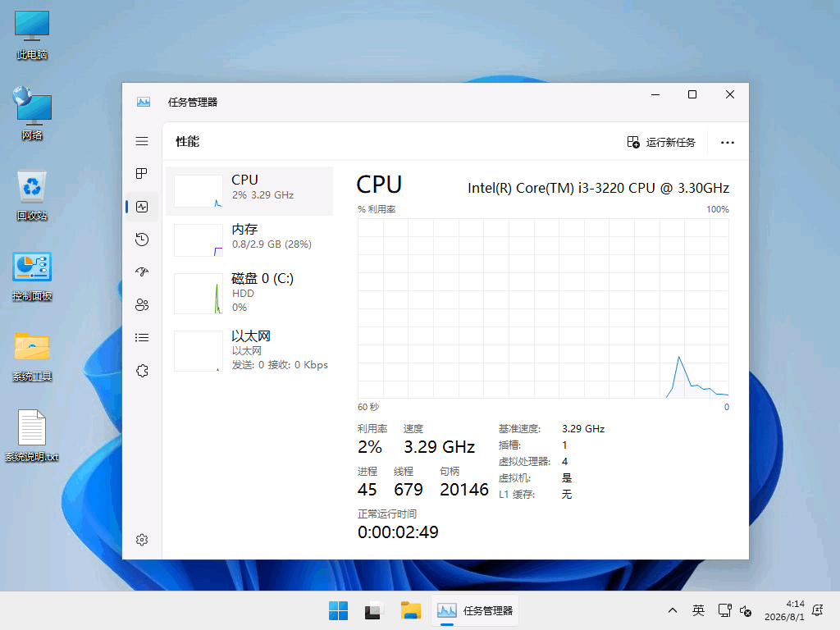This screenshot has width=840, height=630.
Task: Click the 3.29 GHz speed value under 速度
Action: (x=440, y=447)
